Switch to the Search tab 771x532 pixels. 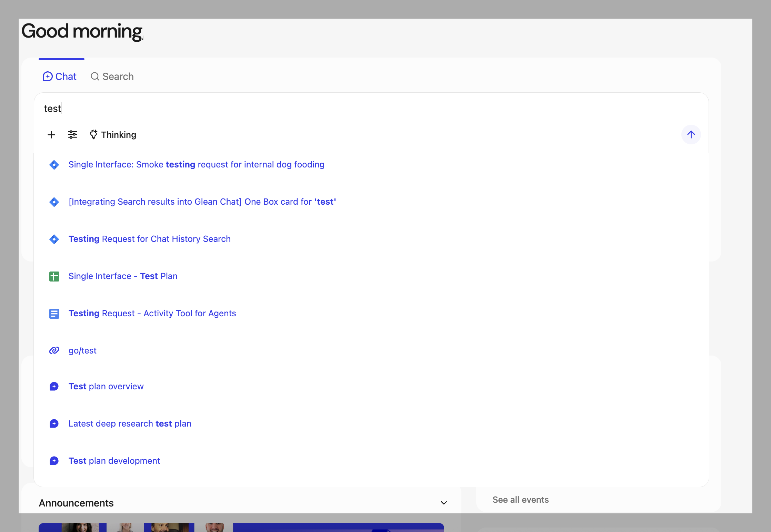(112, 76)
